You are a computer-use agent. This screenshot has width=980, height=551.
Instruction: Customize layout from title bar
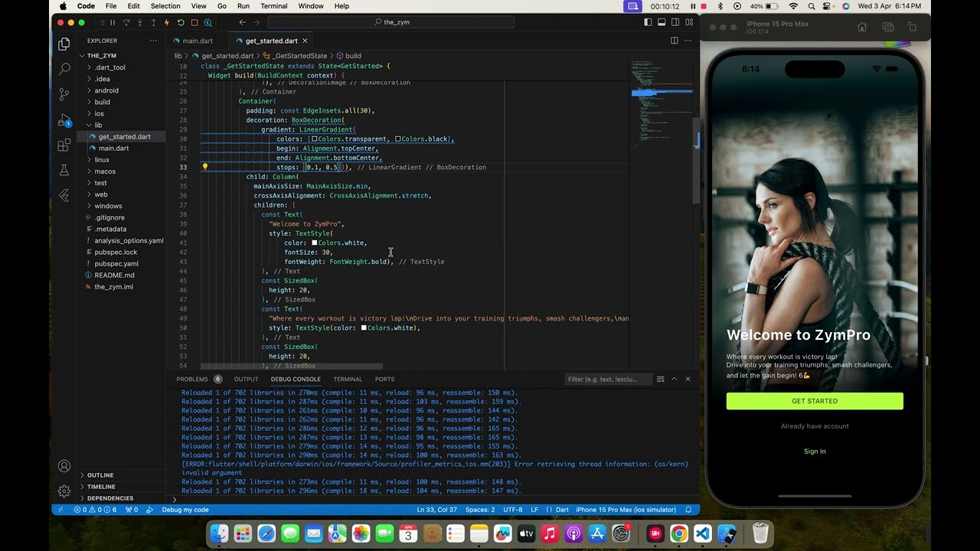tap(690, 22)
